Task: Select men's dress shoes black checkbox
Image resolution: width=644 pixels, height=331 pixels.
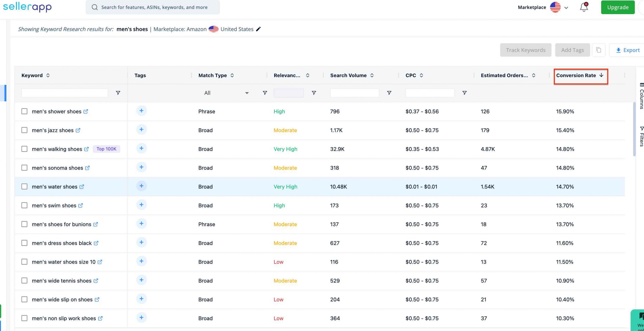Action: [x=24, y=243]
